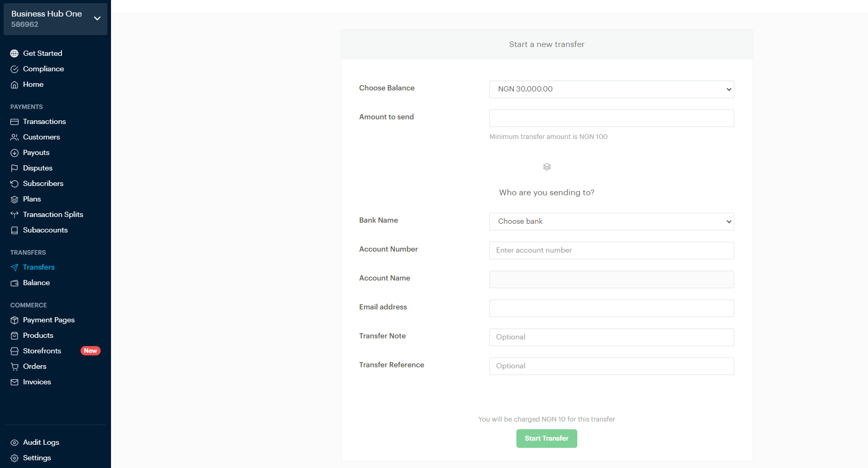Select the Home icon in sidebar
The height and width of the screenshot is (468, 868).
pos(14,84)
